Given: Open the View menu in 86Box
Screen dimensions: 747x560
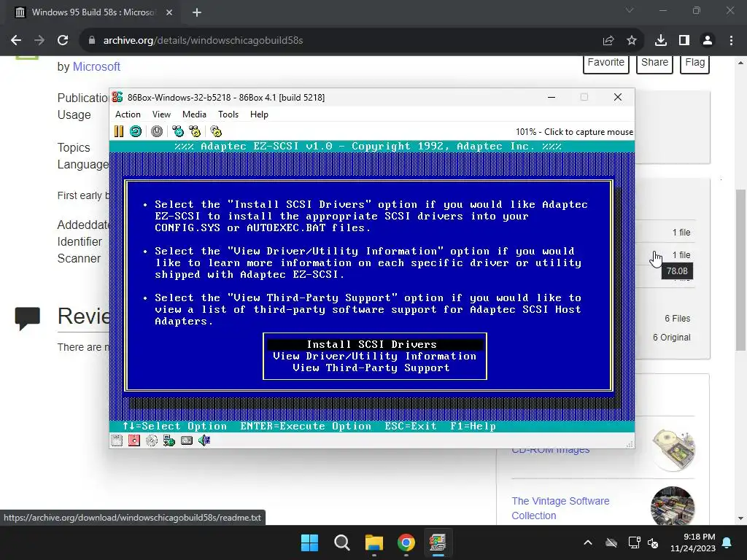Looking at the screenshot, I should point(161,114).
